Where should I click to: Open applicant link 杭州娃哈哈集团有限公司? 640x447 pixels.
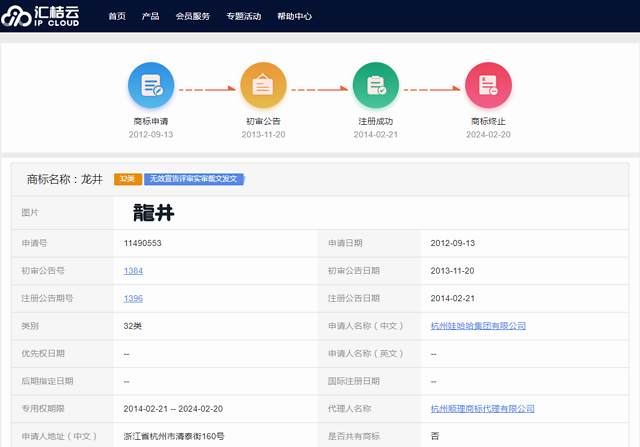point(478,326)
